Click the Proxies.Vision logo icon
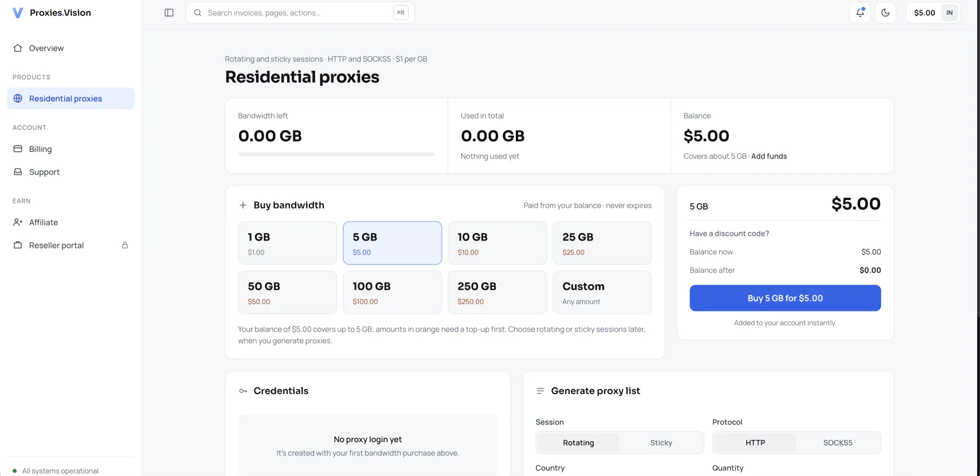Image resolution: width=980 pixels, height=476 pixels. point(18,13)
